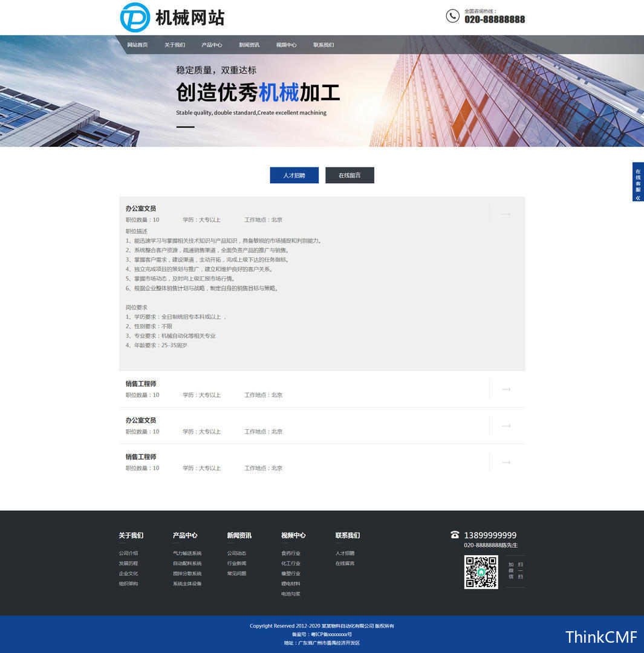Click 行业新闻 footer link
This screenshot has width=644, height=653.
(236, 564)
